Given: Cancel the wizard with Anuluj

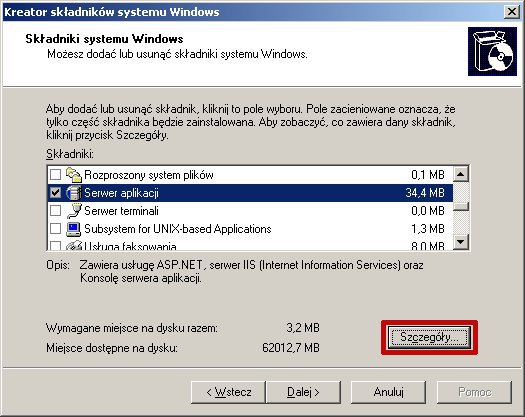Looking at the screenshot, I should [388, 392].
